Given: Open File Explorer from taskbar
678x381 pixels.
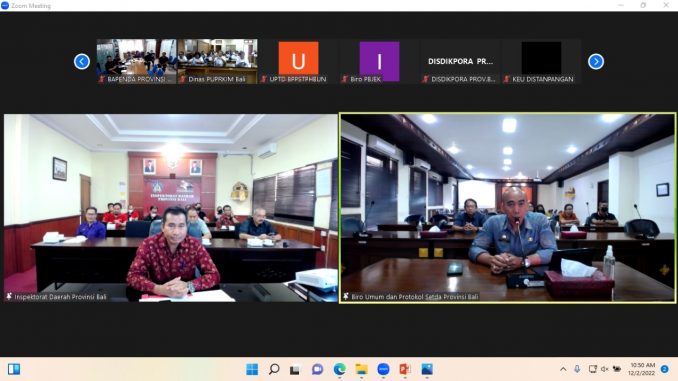Looking at the screenshot, I should tap(361, 369).
